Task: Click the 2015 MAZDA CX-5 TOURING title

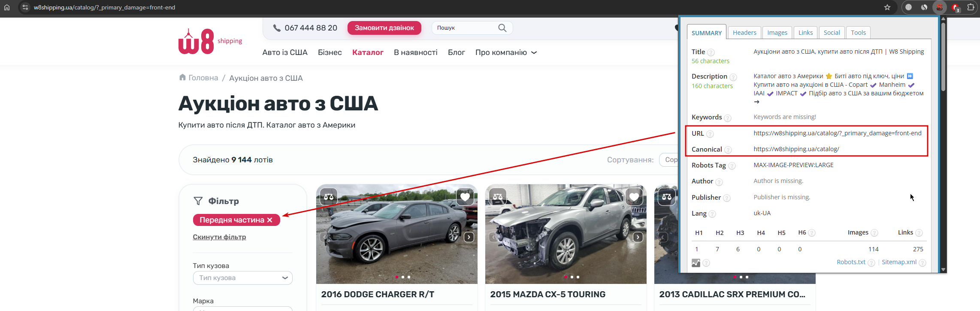Action: point(548,294)
